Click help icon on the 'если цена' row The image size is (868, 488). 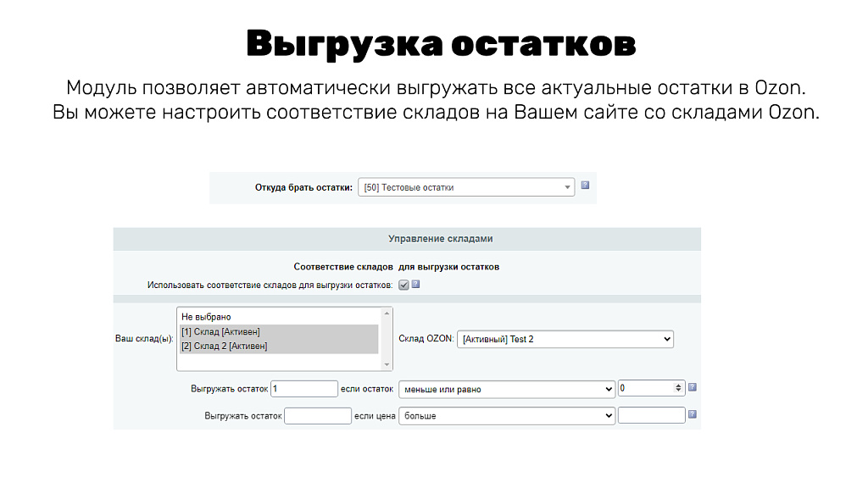pos(692,414)
